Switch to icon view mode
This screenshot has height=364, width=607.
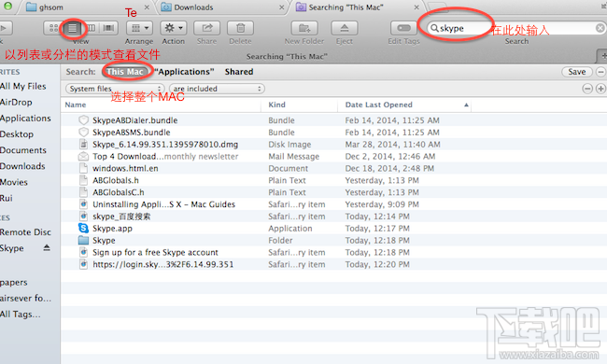pyautogui.click(x=53, y=28)
